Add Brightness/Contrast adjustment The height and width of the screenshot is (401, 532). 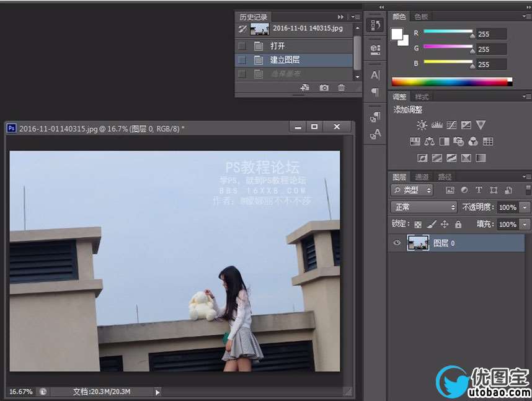coord(422,125)
